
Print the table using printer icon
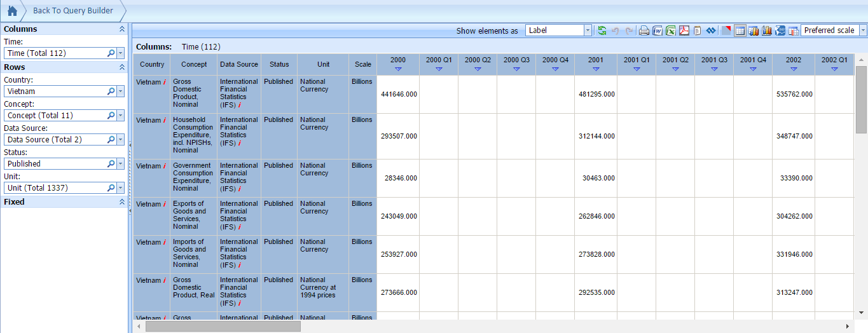click(x=644, y=31)
